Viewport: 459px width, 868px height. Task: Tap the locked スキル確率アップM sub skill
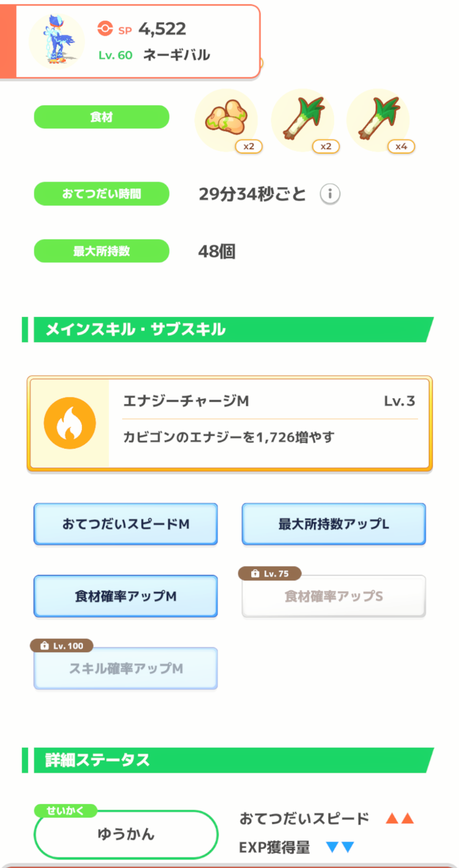click(x=126, y=669)
